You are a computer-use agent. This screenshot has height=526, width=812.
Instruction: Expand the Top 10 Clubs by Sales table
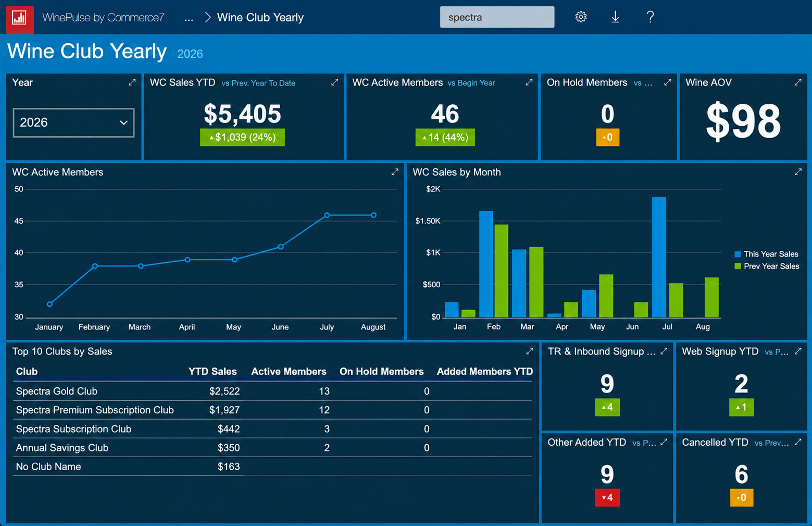pyautogui.click(x=530, y=351)
